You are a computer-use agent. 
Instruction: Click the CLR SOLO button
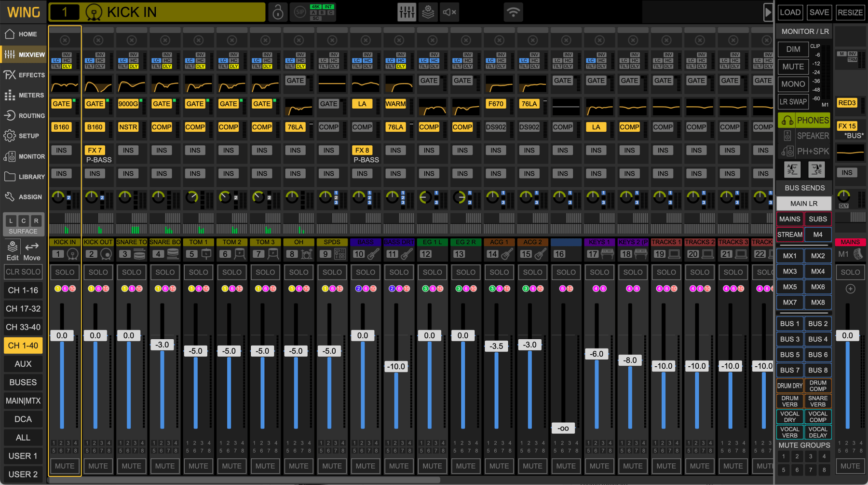tap(23, 272)
